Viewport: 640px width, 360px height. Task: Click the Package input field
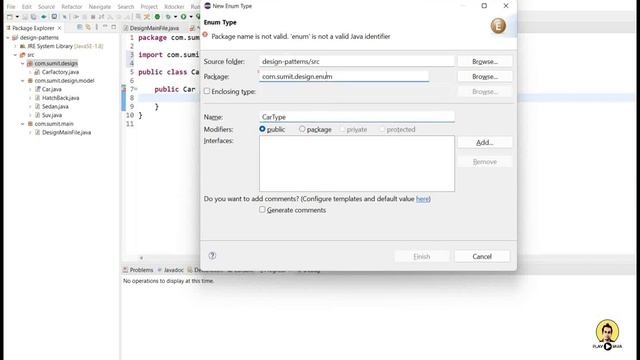[x=344, y=76]
